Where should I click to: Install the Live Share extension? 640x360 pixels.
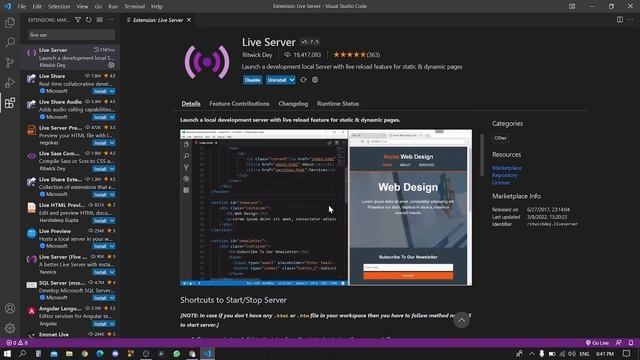pyautogui.click(x=100, y=91)
